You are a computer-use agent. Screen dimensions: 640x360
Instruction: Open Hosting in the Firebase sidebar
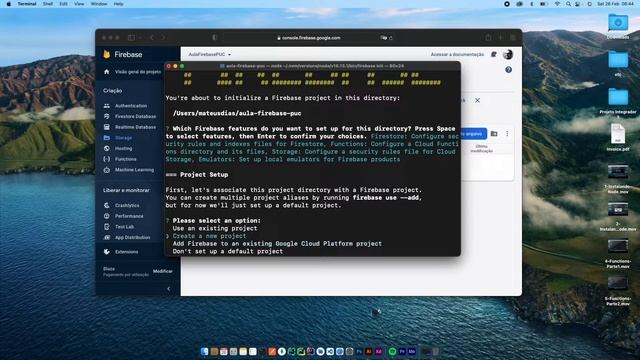123,149
